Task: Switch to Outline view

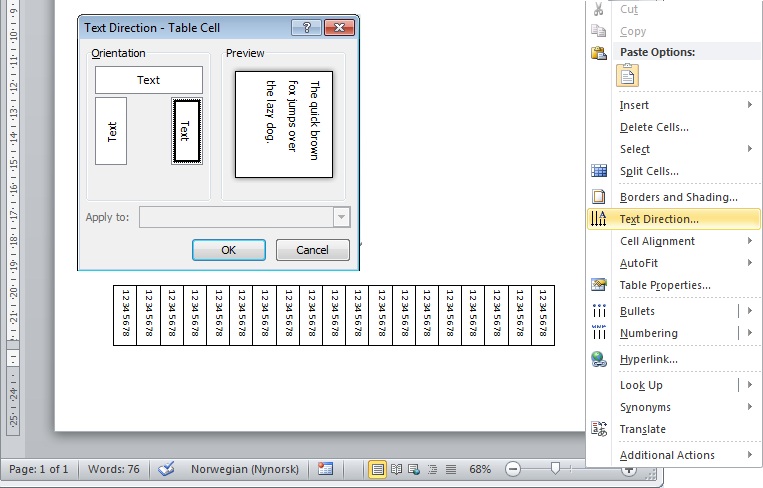Action: (432, 469)
